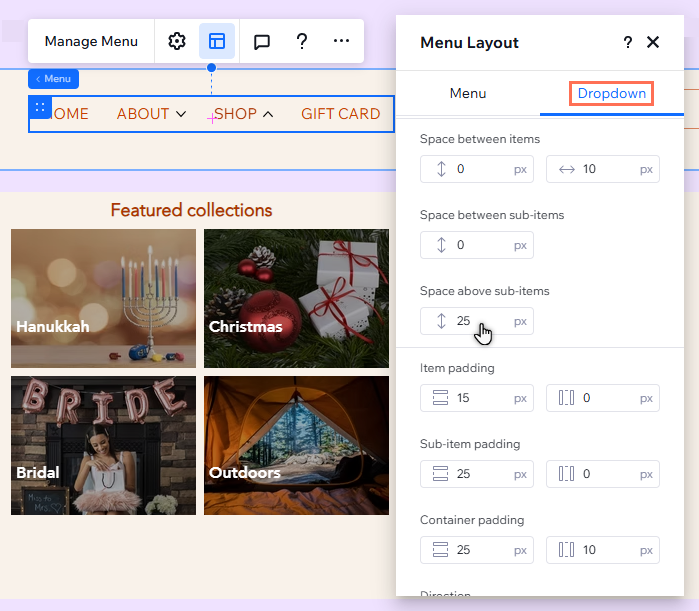Click vertical padding icon in Item padding
The image size is (699, 611).
point(440,398)
